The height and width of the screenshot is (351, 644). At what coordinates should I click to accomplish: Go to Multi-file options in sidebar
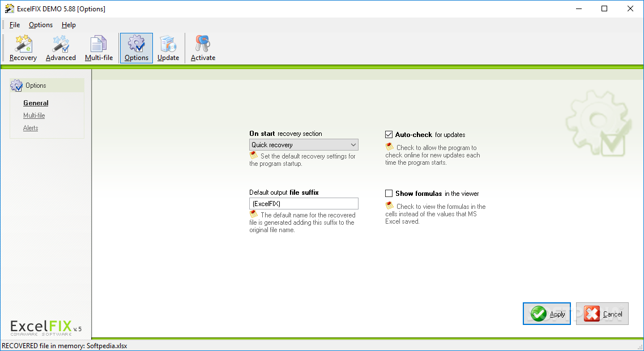pyautogui.click(x=34, y=115)
